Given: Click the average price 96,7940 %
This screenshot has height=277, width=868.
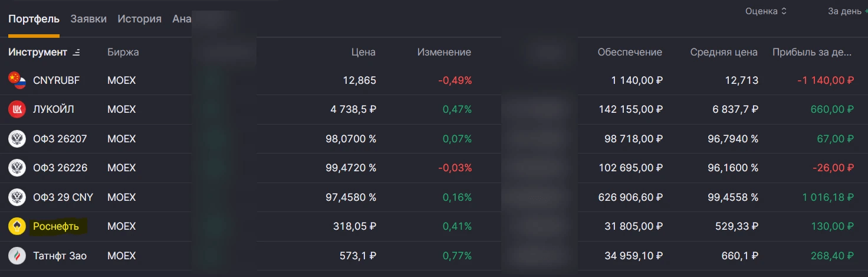Looking at the screenshot, I should pos(734,139).
